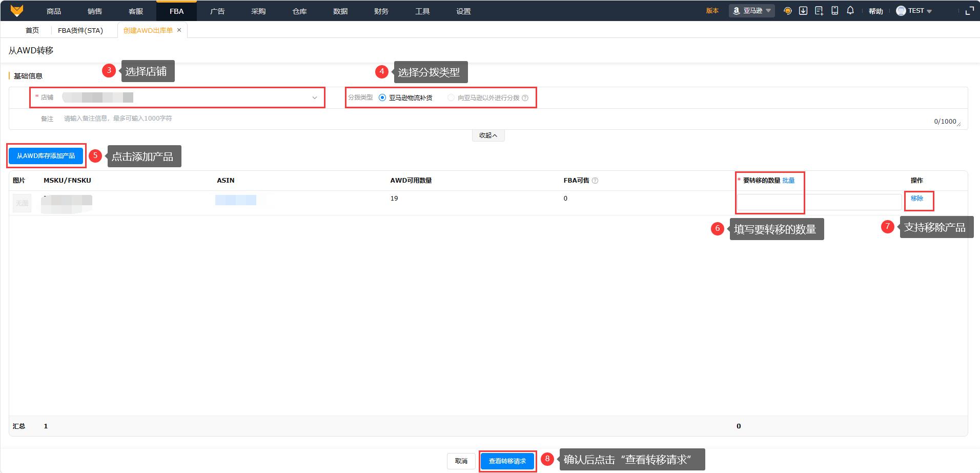The width and height of the screenshot is (980, 473).
Task: Click the 取消 button
Action: tap(461, 461)
